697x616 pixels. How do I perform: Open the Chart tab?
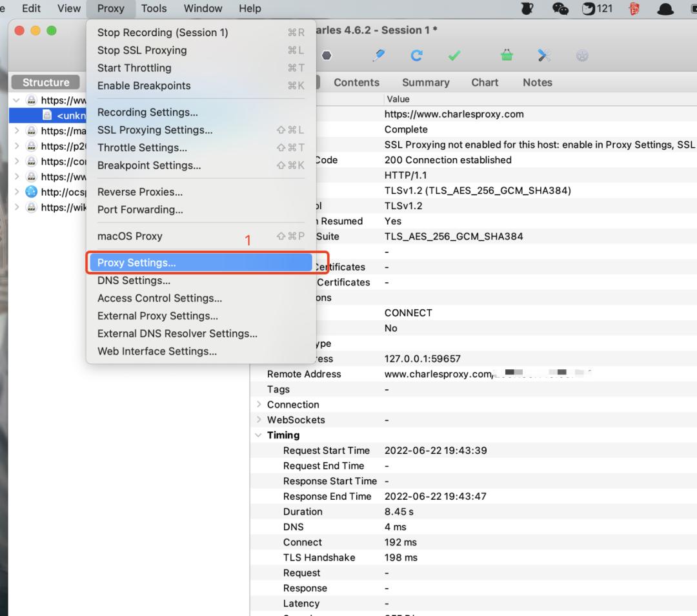[485, 83]
